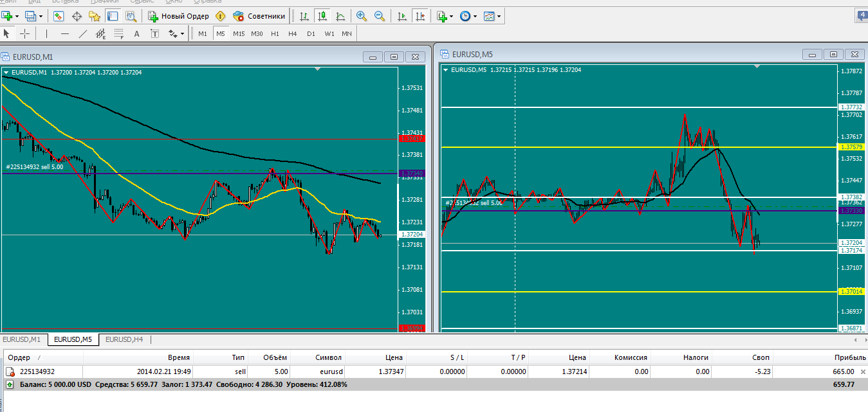Toggle the Советники auto trading button
This screenshot has width=868, height=412.
(x=259, y=16)
